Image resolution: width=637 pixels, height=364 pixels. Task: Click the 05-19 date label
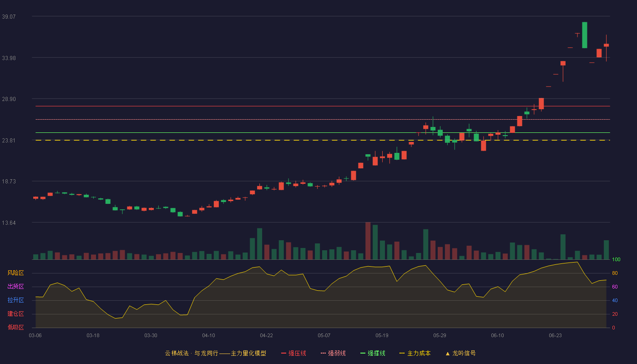(382, 335)
